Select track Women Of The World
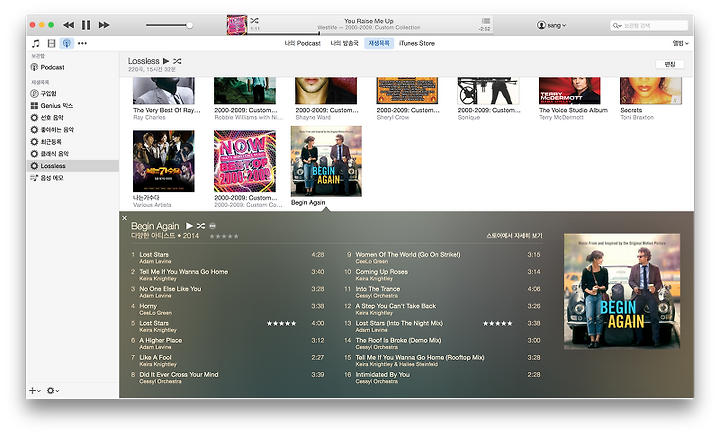 click(444, 257)
